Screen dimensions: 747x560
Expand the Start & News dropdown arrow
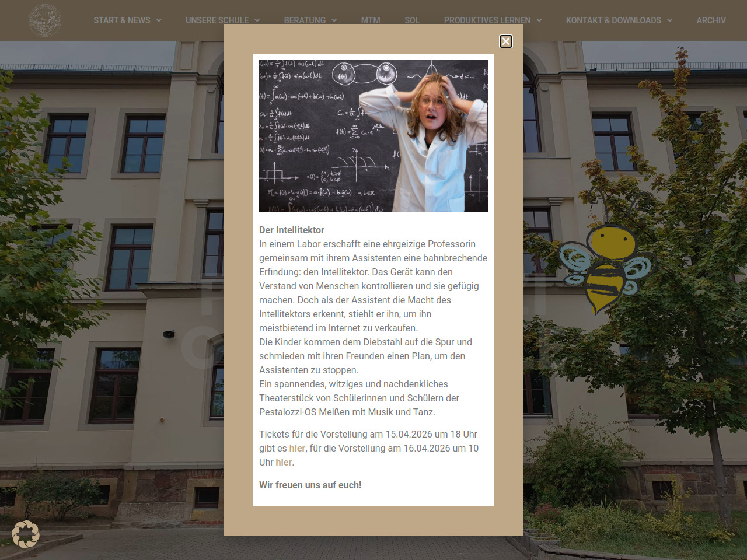click(x=159, y=20)
